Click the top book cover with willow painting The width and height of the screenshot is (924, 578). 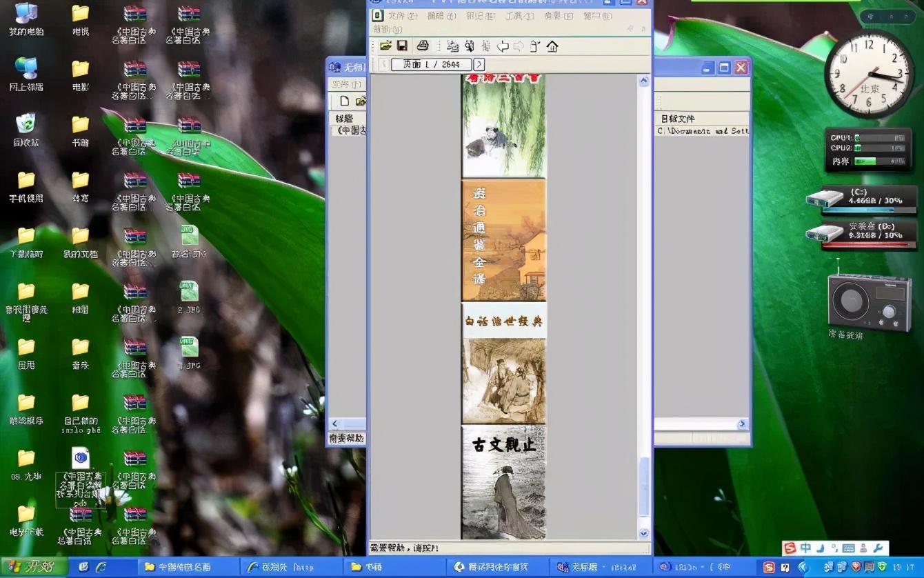(x=503, y=126)
